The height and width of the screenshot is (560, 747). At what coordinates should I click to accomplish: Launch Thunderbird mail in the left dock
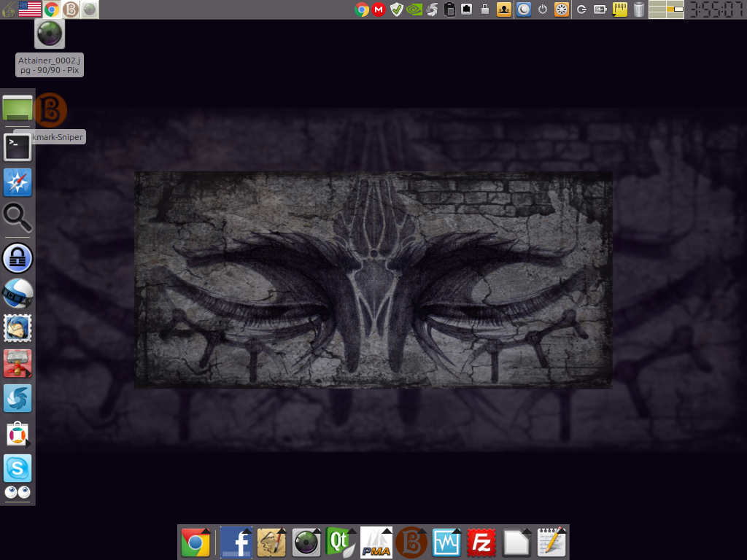click(x=18, y=328)
